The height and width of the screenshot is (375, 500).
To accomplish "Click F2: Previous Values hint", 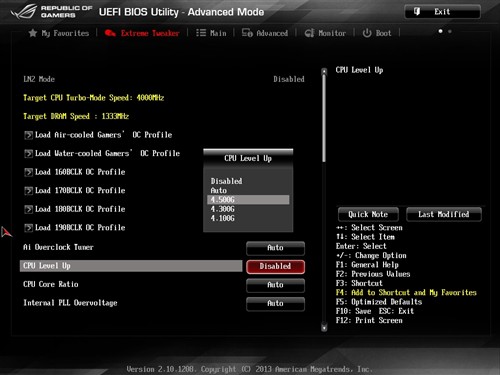I will (x=373, y=274).
